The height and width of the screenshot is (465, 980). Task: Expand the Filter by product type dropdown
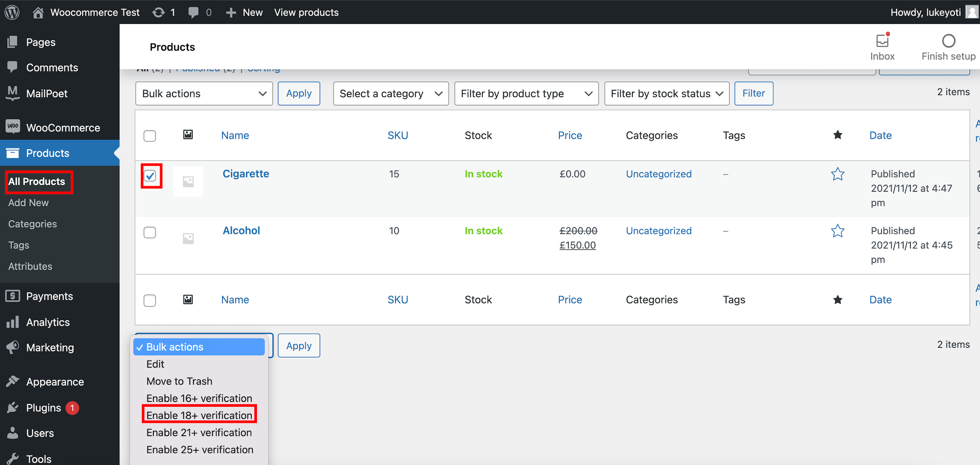click(526, 93)
